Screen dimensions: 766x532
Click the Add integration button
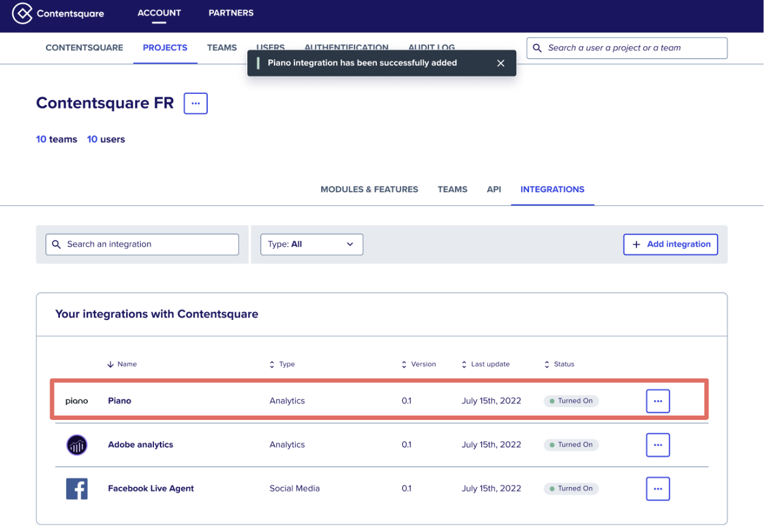coord(670,244)
